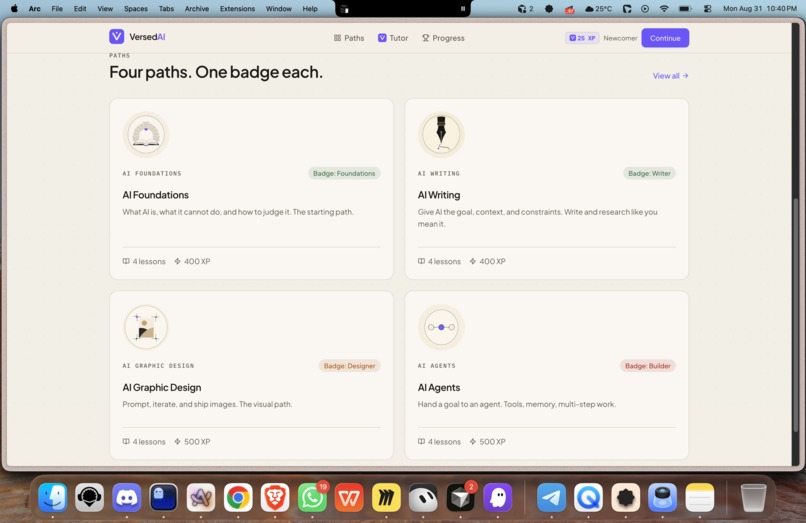Click the battery status icon
This screenshot has height=523, width=806.
click(x=685, y=9)
